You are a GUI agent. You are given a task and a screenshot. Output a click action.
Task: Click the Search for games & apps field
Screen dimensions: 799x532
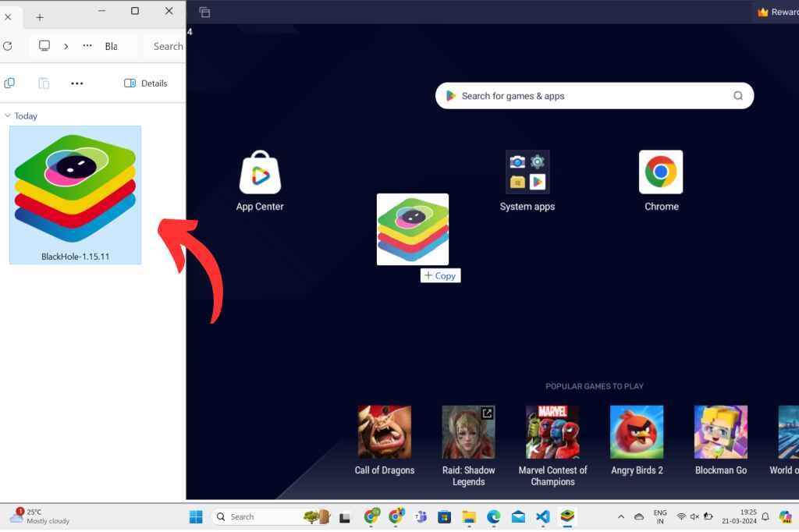coord(593,96)
